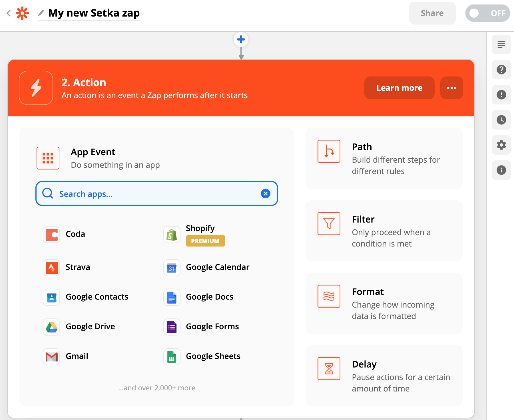Select Google Contacts app name

pos(97,297)
